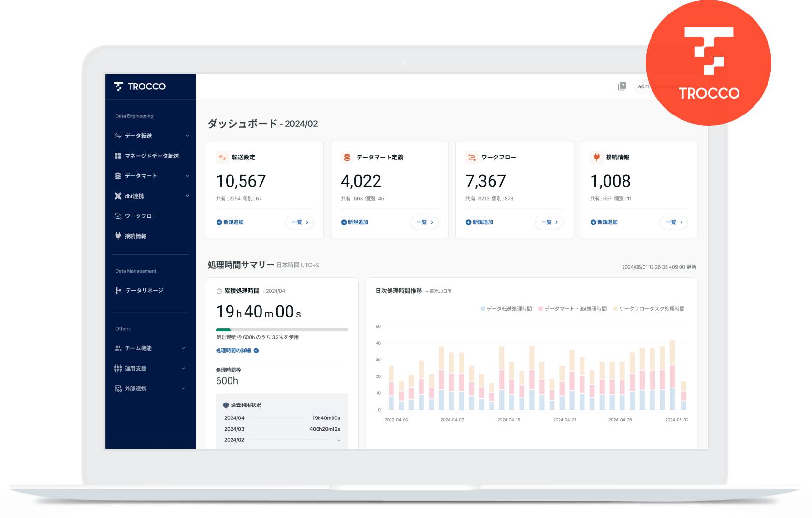
Task: Click the ワークフロー sidebar icon
Action: click(x=118, y=216)
